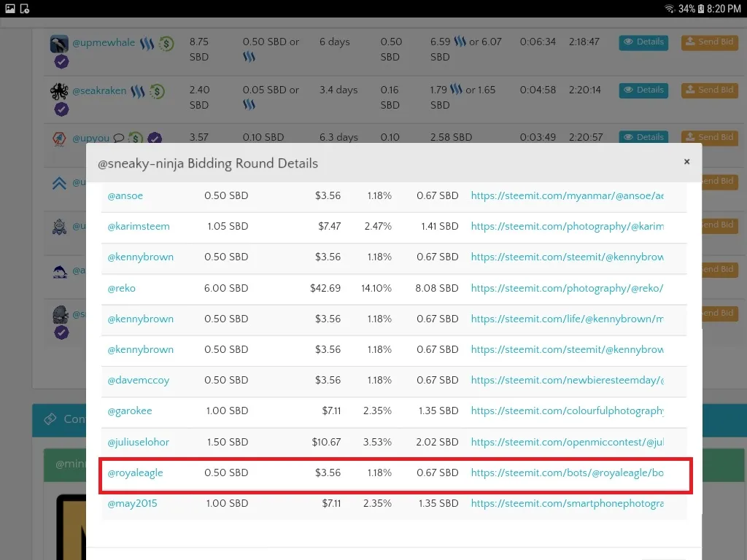The image size is (747, 560).
Task: Close the sneaky-ninja Bidding Round Details dialog
Action: pyautogui.click(x=686, y=162)
